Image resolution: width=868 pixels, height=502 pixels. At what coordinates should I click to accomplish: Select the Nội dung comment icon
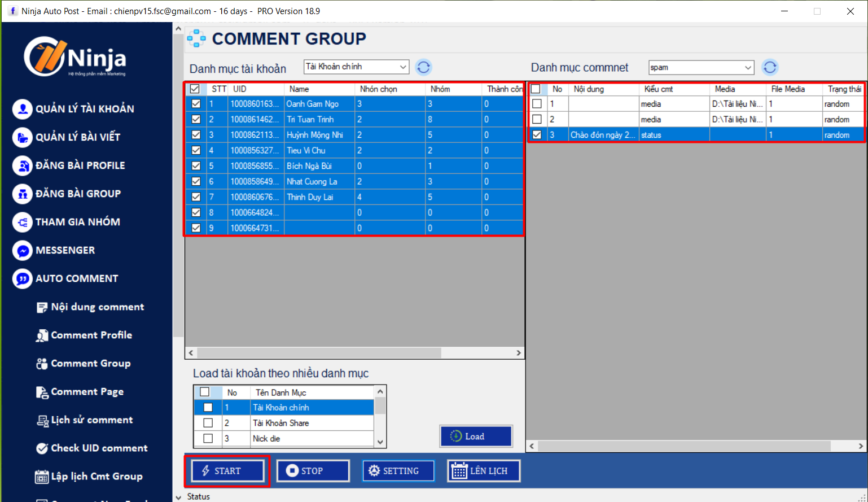click(x=42, y=307)
